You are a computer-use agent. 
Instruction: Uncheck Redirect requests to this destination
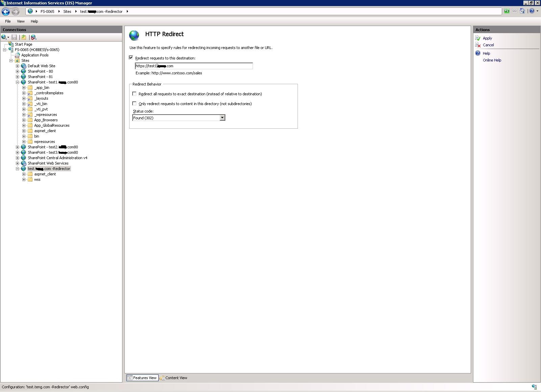point(131,58)
